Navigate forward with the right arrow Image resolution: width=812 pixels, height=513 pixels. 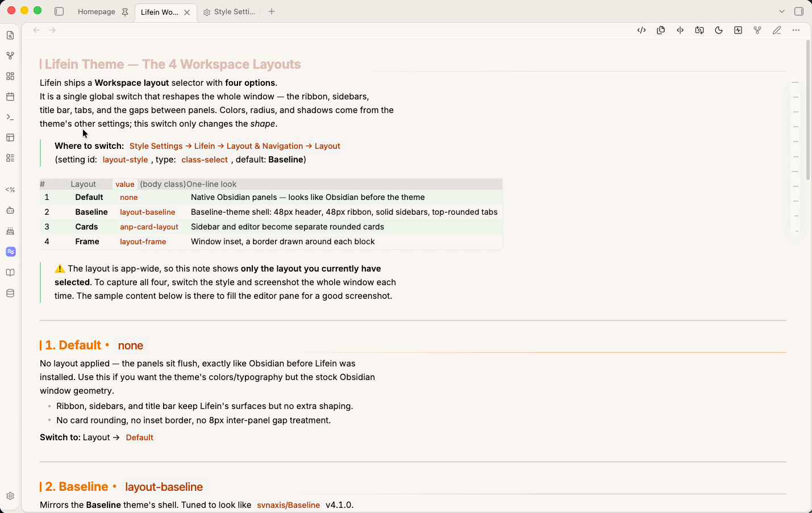click(52, 30)
